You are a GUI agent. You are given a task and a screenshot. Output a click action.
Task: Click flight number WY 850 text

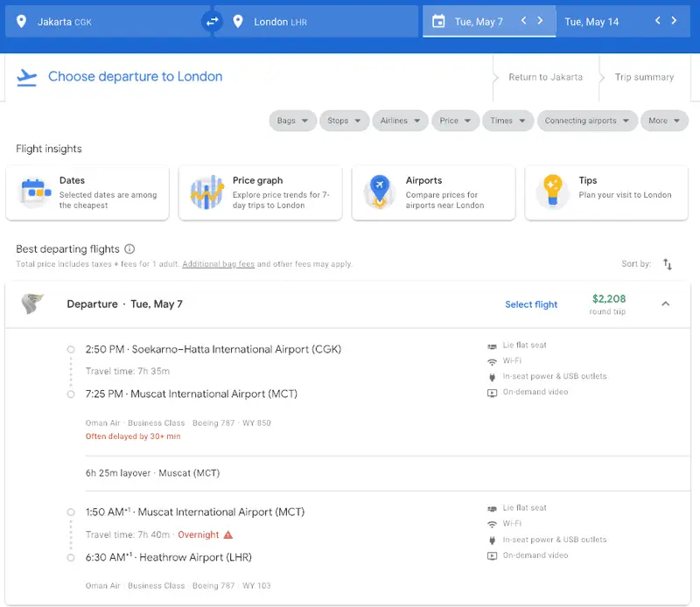coord(256,422)
